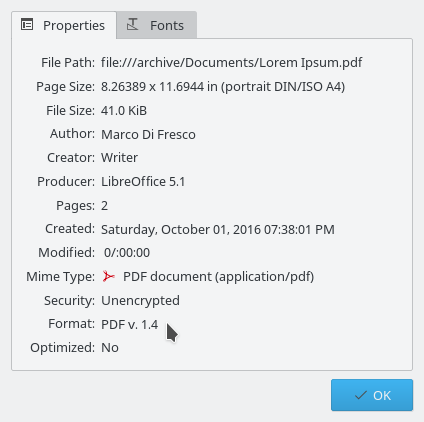The height and width of the screenshot is (422, 424).
Task: Click the checkmark icon on OK button
Action: (x=361, y=395)
